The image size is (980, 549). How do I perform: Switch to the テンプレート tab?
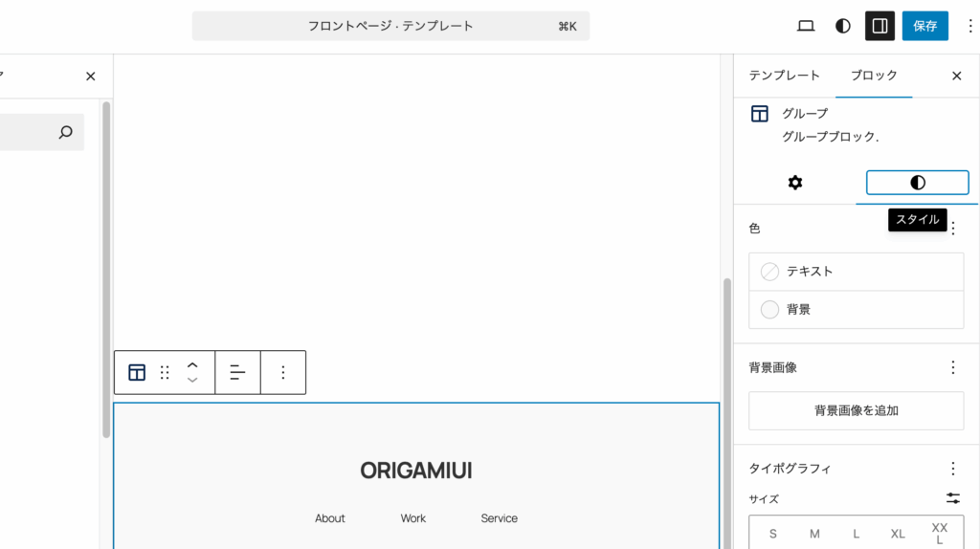pos(784,76)
